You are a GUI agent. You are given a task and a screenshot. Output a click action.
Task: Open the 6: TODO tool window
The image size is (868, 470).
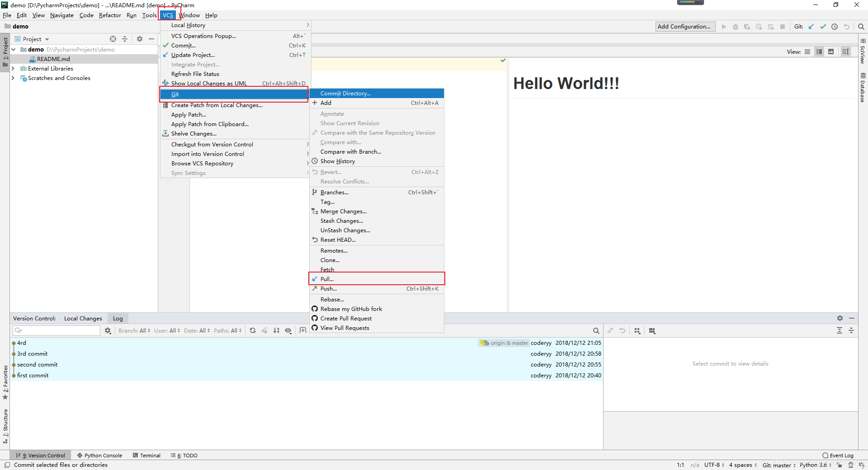[x=184, y=456]
